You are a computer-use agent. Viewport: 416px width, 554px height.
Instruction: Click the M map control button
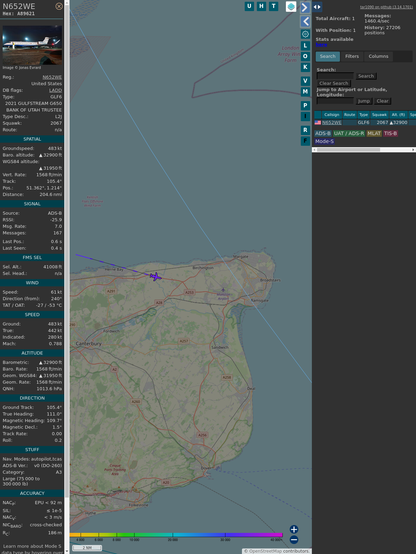pyautogui.click(x=305, y=92)
